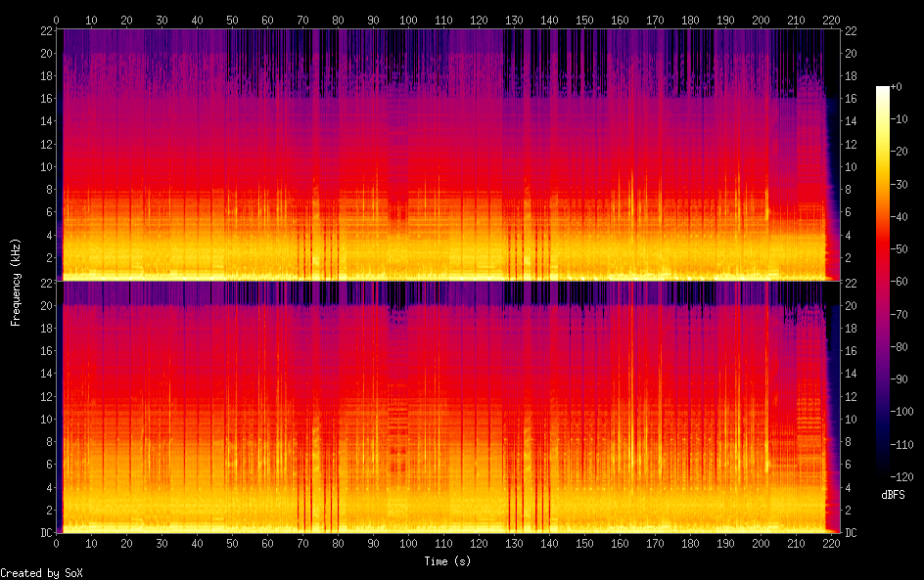The image size is (924, 580).
Task: Select the 0 second tick on the bottom time axis
Action: (57, 543)
